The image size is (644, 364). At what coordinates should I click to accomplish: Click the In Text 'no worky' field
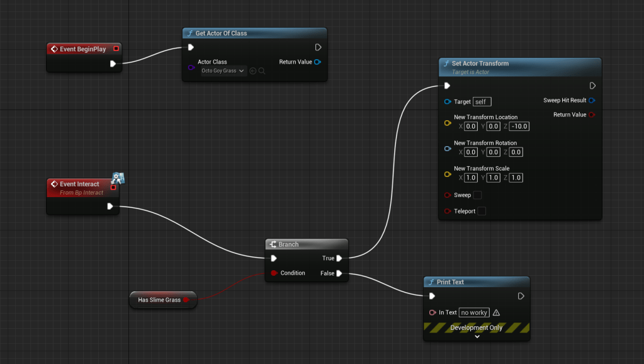pos(474,312)
